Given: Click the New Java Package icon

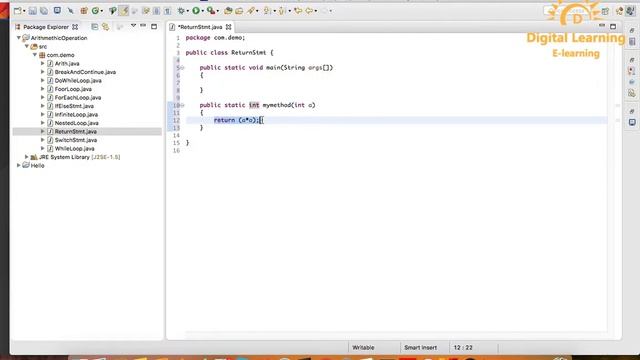Looking at the screenshot, I should coord(84,11).
